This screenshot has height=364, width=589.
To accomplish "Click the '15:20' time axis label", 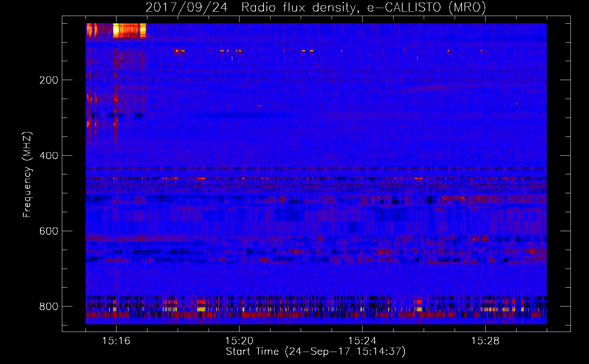I will (239, 341).
